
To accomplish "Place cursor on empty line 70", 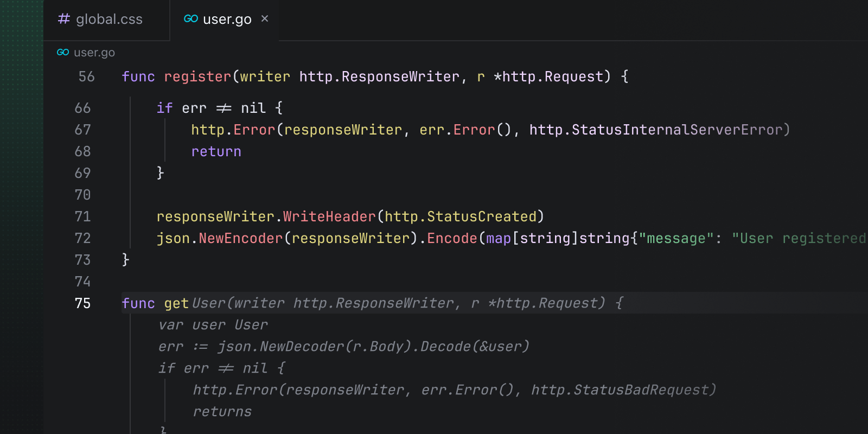I will [x=325, y=195].
